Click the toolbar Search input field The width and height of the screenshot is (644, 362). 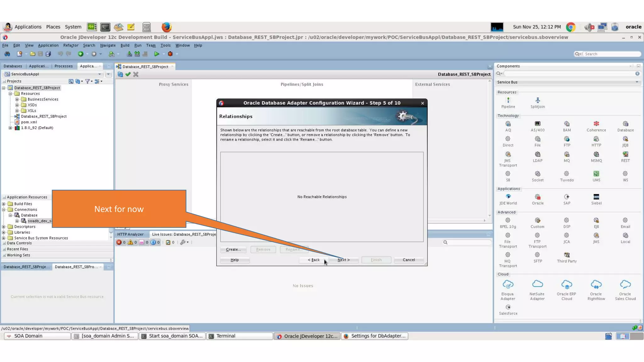click(611, 54)
